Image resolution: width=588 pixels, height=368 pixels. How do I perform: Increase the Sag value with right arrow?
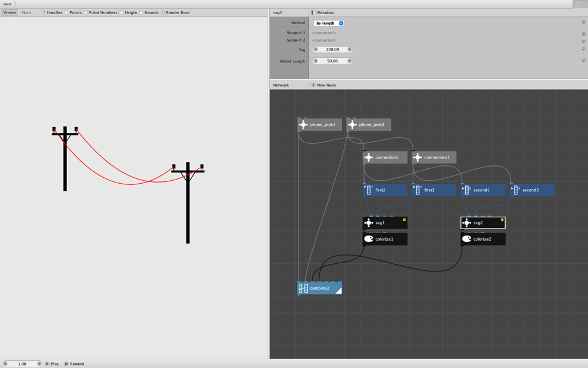349,49
